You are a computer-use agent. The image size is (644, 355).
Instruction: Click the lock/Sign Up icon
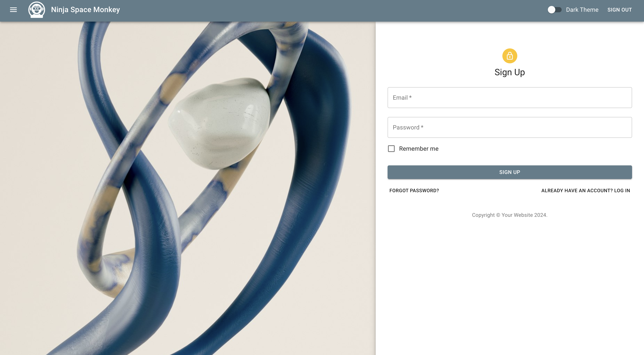[510, 56]
